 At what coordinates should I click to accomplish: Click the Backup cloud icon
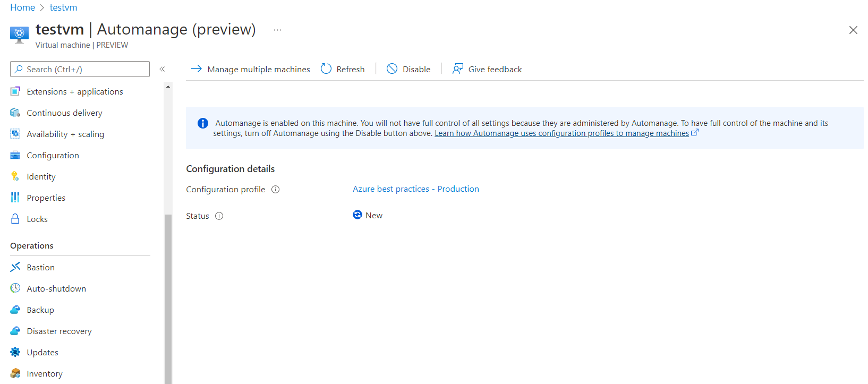coord(15,310)
